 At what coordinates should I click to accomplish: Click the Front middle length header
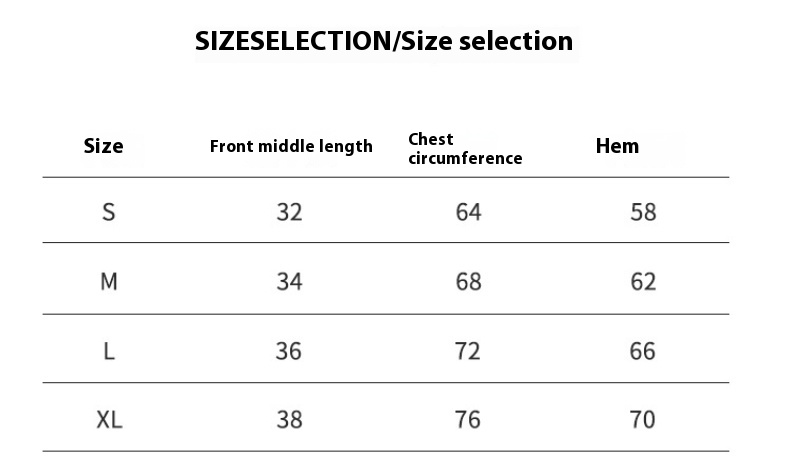point(291,146)
